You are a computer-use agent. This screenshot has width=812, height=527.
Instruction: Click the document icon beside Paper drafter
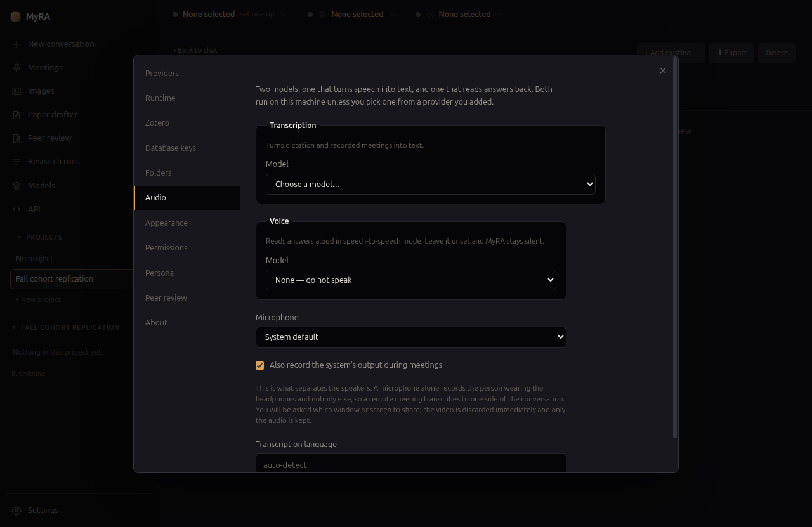point(16,115)
